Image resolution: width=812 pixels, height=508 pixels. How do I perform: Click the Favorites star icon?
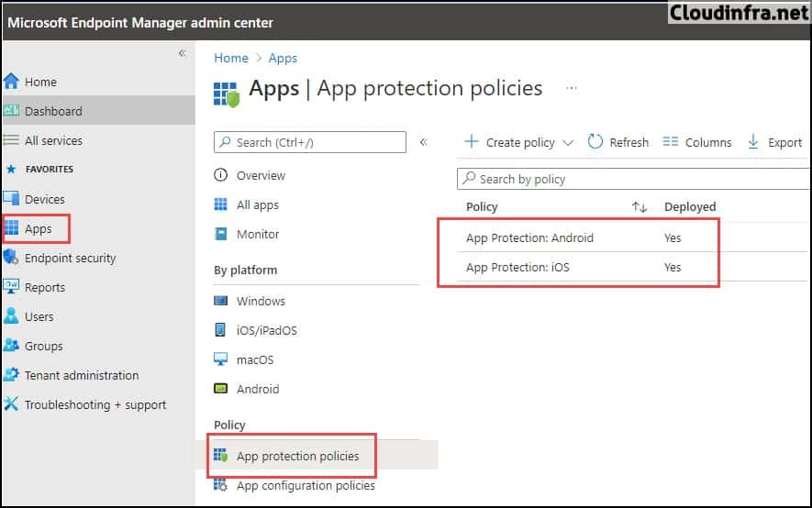(x=11, y=169)
